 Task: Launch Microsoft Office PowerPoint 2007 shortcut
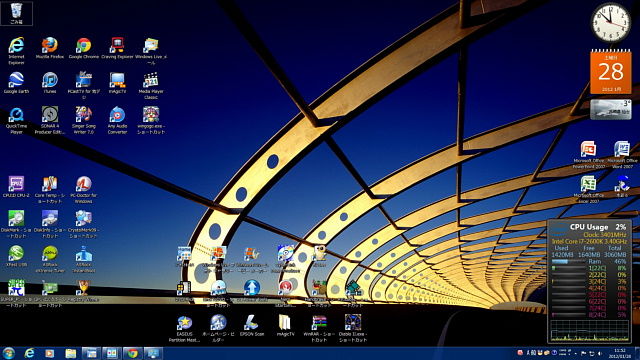pos(588,155)
